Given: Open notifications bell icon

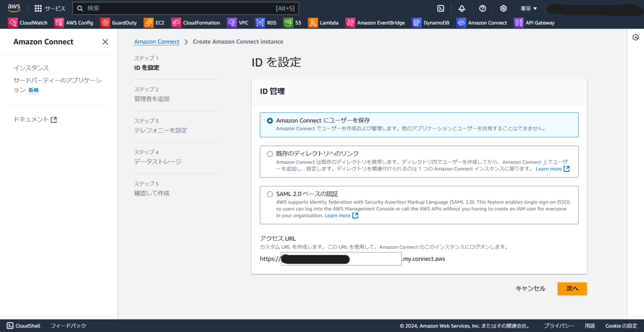Looking at the screenshot, I should click(x=462, y=8).
